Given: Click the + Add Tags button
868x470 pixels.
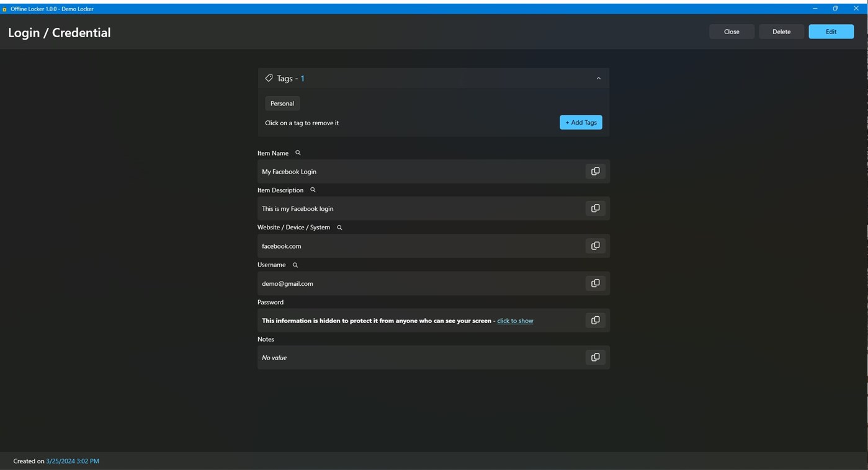Looking at the screenshot, I should click(581, 122).
